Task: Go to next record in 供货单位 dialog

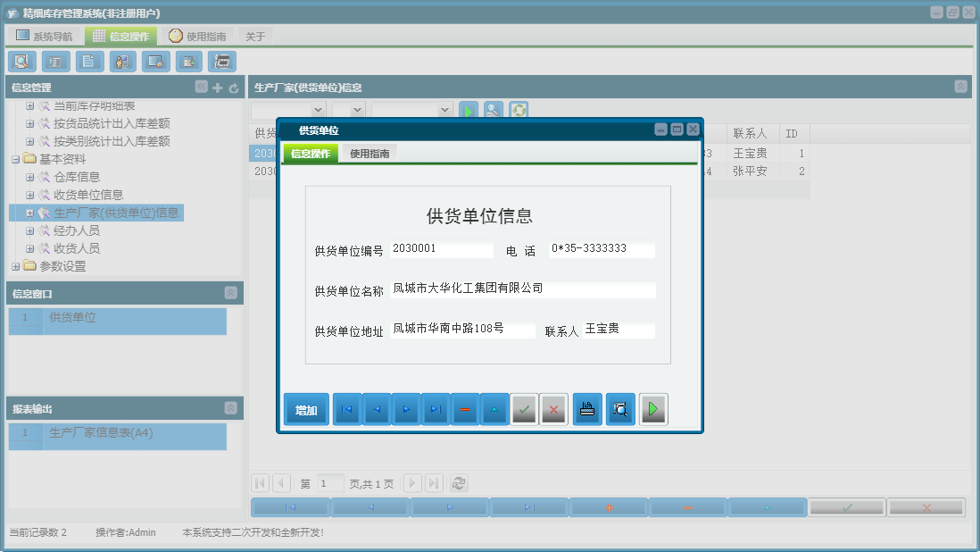Action: coord(406,409)
